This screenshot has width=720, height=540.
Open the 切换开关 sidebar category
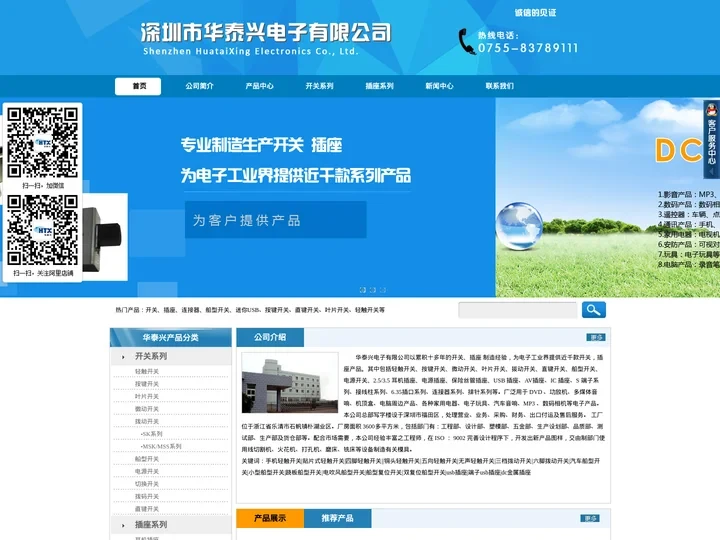147,484
